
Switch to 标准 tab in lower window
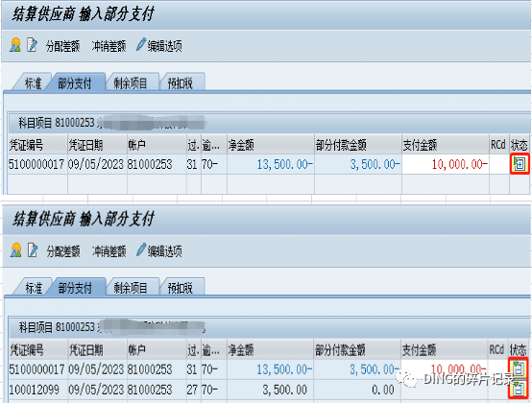(x=34, y=288)
